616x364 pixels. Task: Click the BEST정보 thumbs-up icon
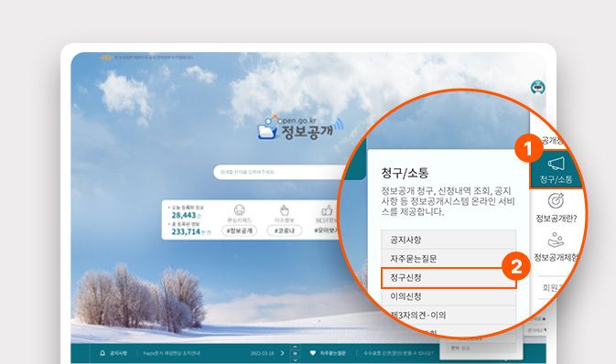[x=327, y=210]
